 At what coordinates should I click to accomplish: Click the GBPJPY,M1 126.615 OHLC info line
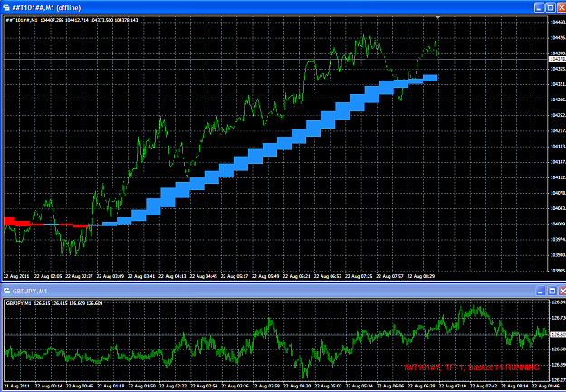(x=54, y=303)
